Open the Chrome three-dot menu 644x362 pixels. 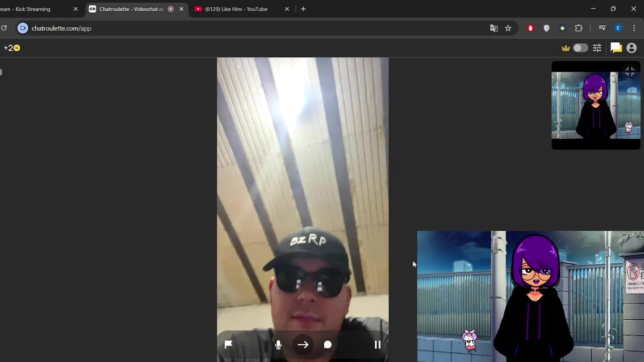tap(634, 28)
